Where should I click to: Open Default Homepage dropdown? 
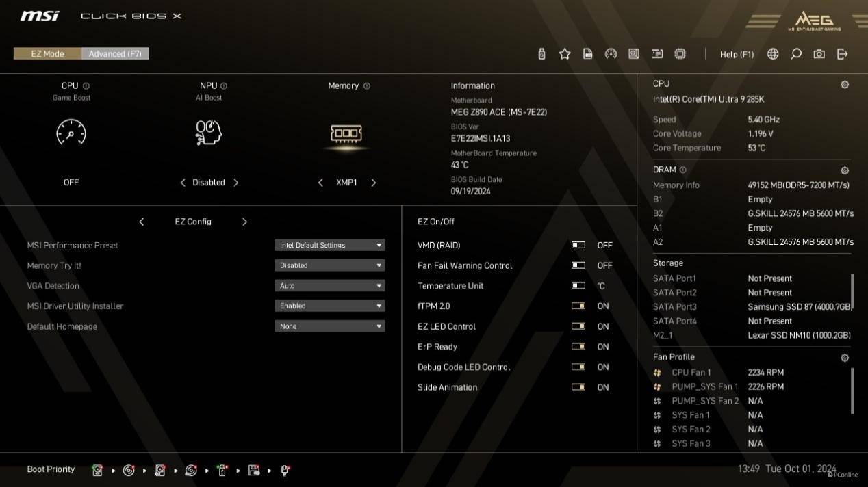330,326
